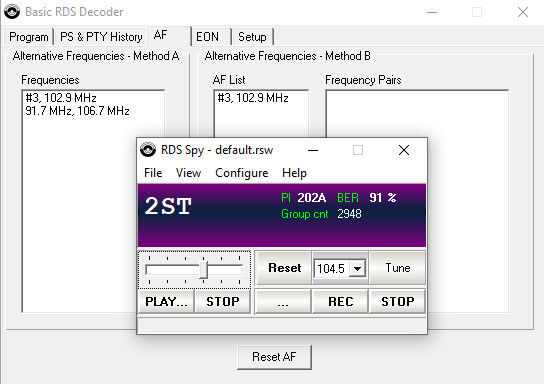The image size is (544, 384).
Task: Click the playback position slider handle
Action: tap(204, 270)
